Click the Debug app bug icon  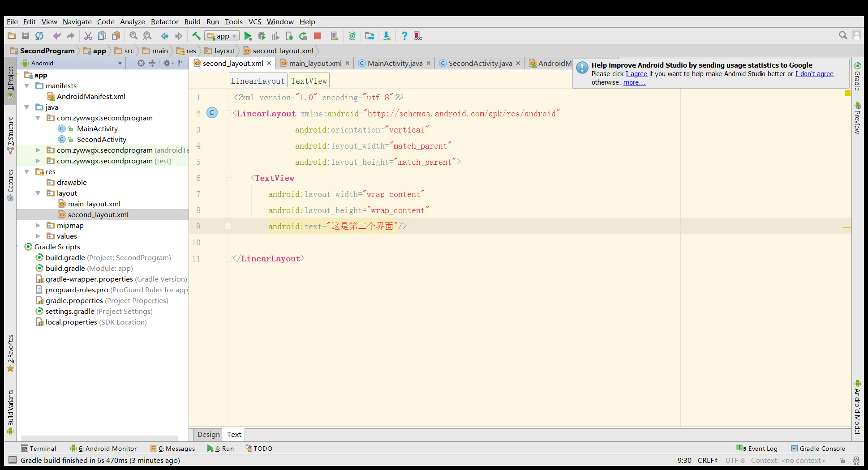(262, 36)
